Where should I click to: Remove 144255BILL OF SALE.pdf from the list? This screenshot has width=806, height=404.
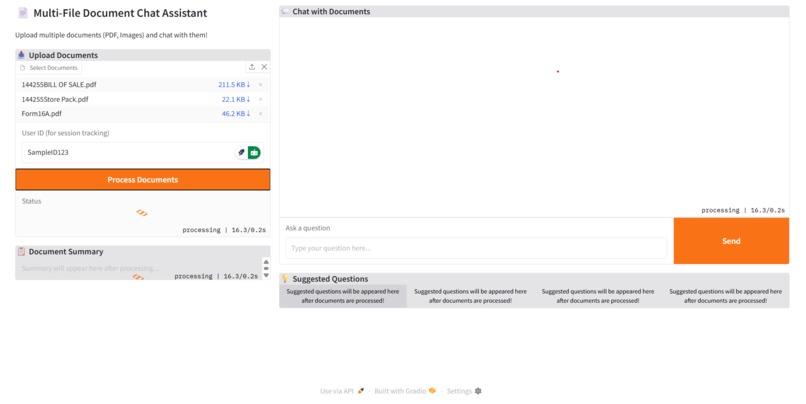pos(261,85)
